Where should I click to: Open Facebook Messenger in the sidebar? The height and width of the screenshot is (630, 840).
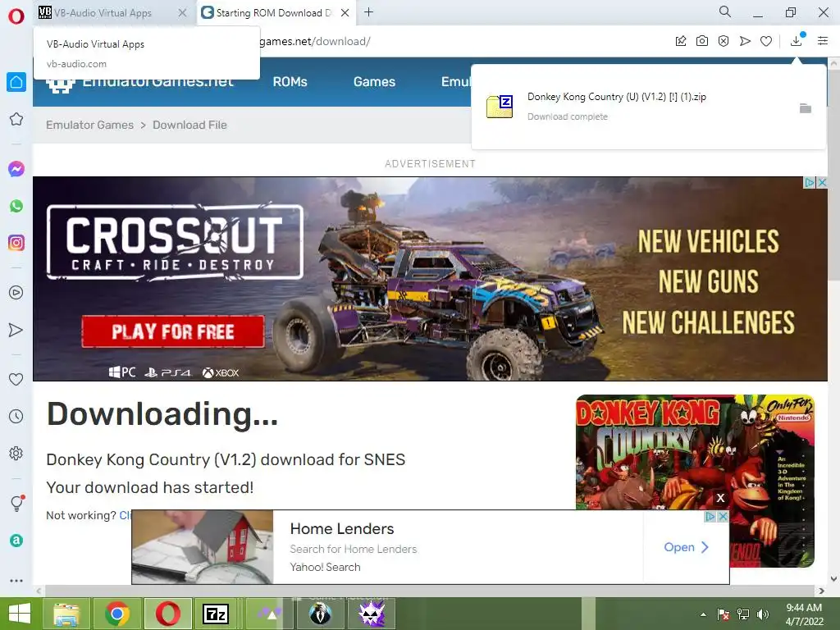tap(16, 169)
